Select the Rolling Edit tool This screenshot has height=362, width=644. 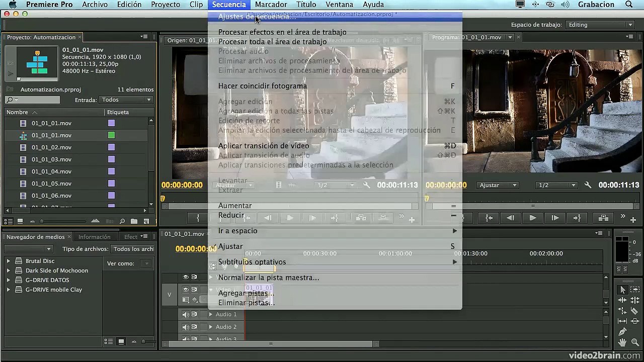coord(634,300)
